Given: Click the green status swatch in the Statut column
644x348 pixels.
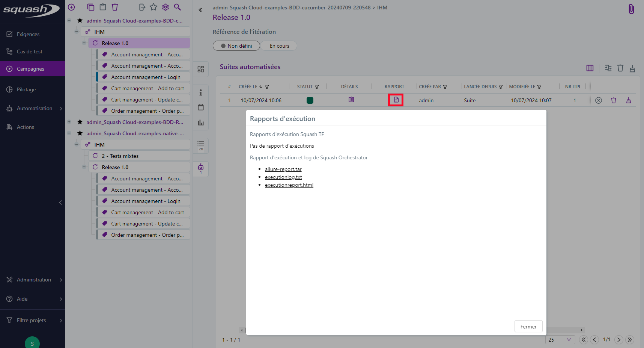Looking at the screenshot, I should tap(310, 100).
